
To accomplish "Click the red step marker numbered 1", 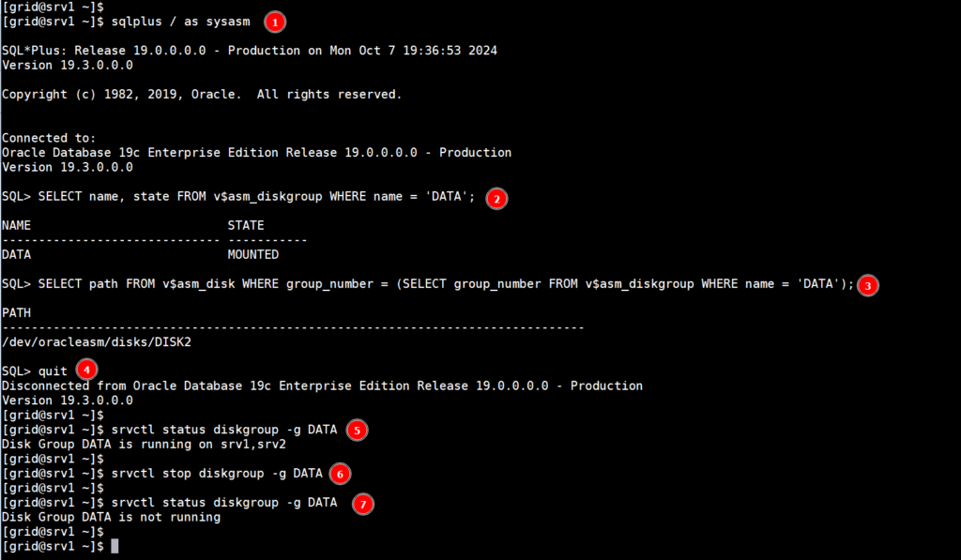I will [x=274, y=21].
